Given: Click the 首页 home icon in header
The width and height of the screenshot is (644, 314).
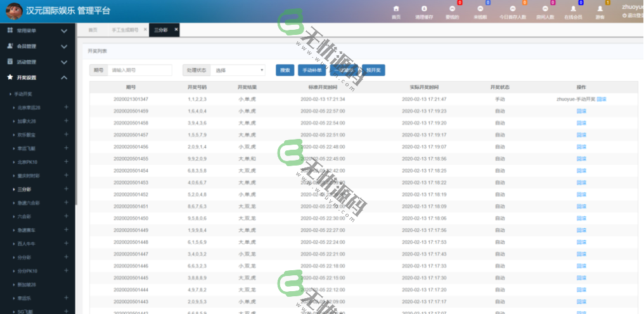Looking at the screenshot, I should click(396, 11).
